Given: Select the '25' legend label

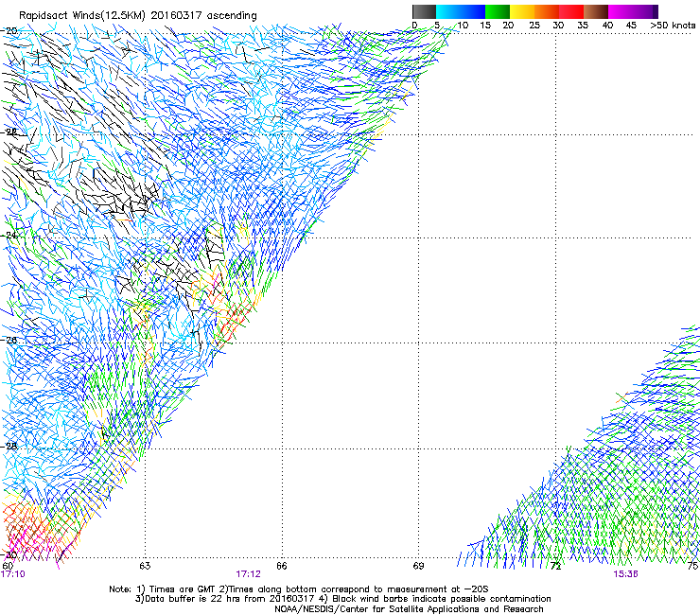Looking at the screenshot, I should (534, 25).
